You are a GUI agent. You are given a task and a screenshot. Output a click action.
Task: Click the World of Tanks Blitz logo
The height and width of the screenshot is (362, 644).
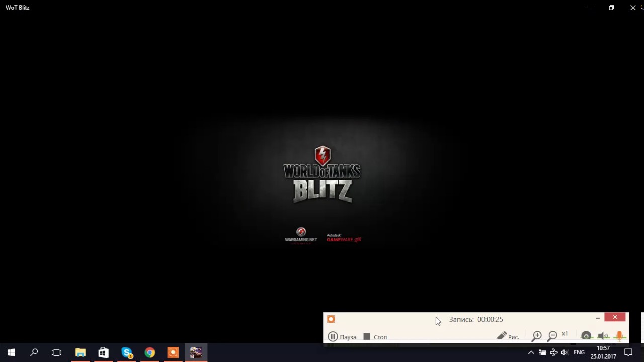click(322, 174)
